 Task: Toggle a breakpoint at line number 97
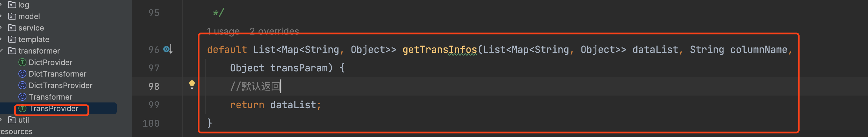pos(154,68)
